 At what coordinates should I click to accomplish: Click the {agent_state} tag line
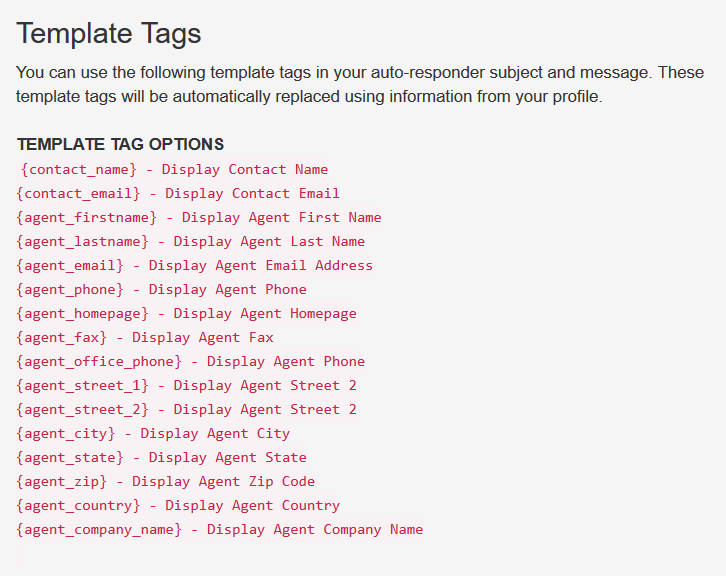point(161,458)
